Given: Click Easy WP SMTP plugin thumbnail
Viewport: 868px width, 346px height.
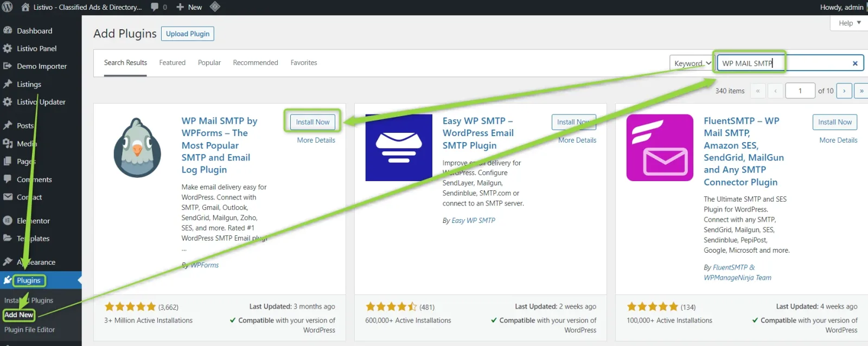Looking at the screenshot, I should coord(399,148).
